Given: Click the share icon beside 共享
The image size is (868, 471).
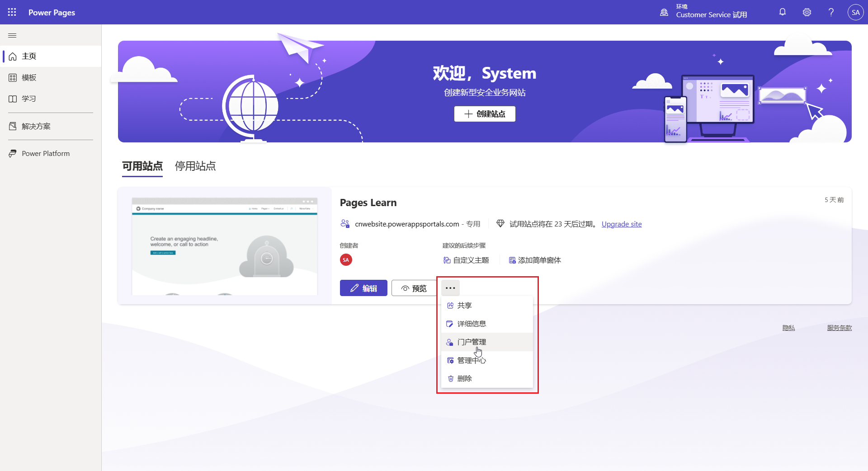Looking at the screenshot, I should (x=450, y=306).
